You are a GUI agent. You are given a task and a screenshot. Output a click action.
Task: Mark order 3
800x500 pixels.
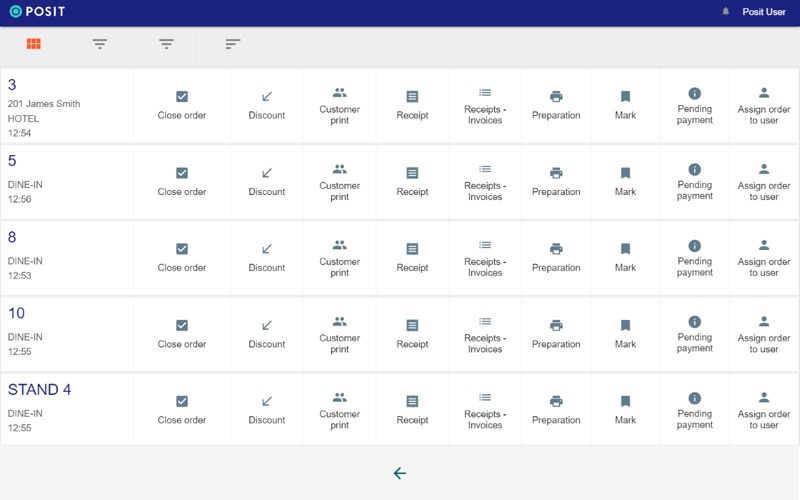(x=626, y=106)
